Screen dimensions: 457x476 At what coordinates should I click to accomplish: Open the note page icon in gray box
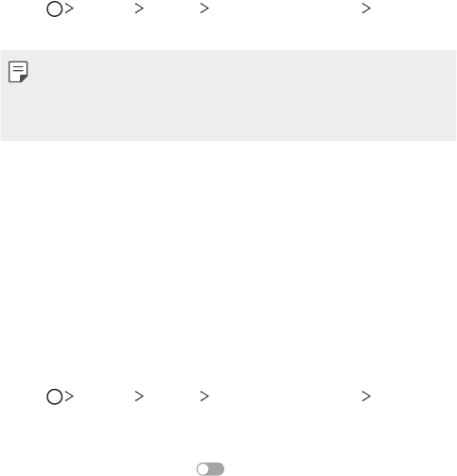(18, 72)
